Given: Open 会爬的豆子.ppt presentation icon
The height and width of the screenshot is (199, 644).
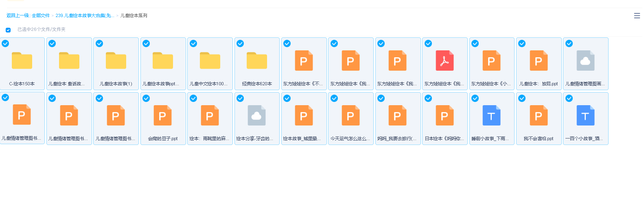Looking at the screenshot, I should [x=162, y=116].
